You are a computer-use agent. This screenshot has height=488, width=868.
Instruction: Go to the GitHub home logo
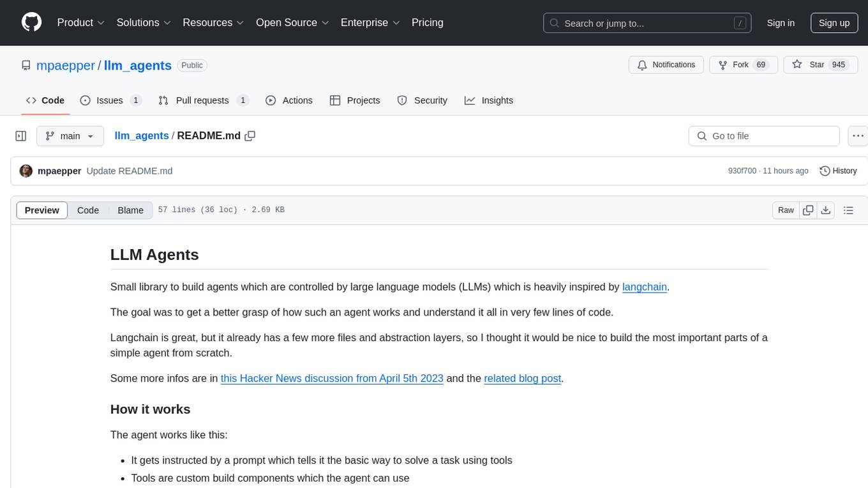32,22
